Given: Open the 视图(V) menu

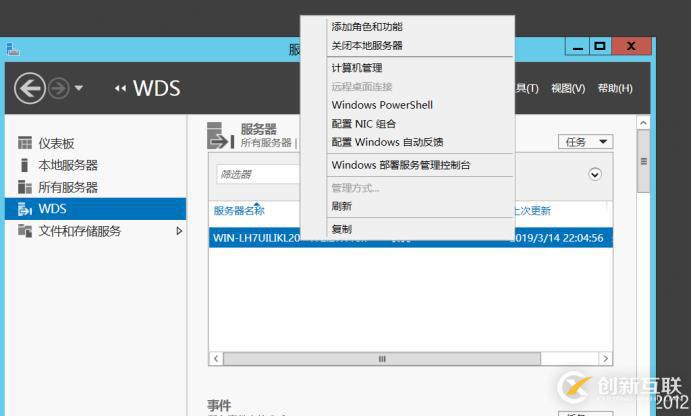Looking at the screenshot, I should (x=568, y=88).
